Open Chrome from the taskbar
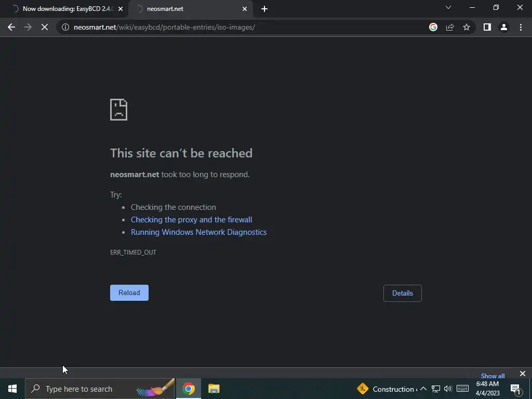532x399 pixels. coord(189,389)
